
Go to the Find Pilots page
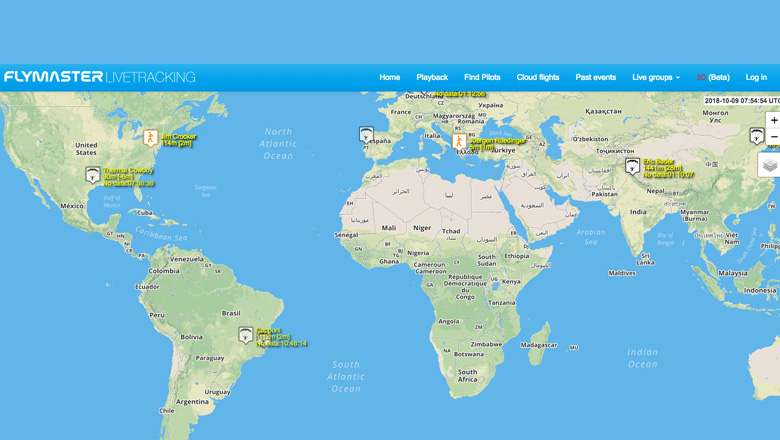coord(482,77)
